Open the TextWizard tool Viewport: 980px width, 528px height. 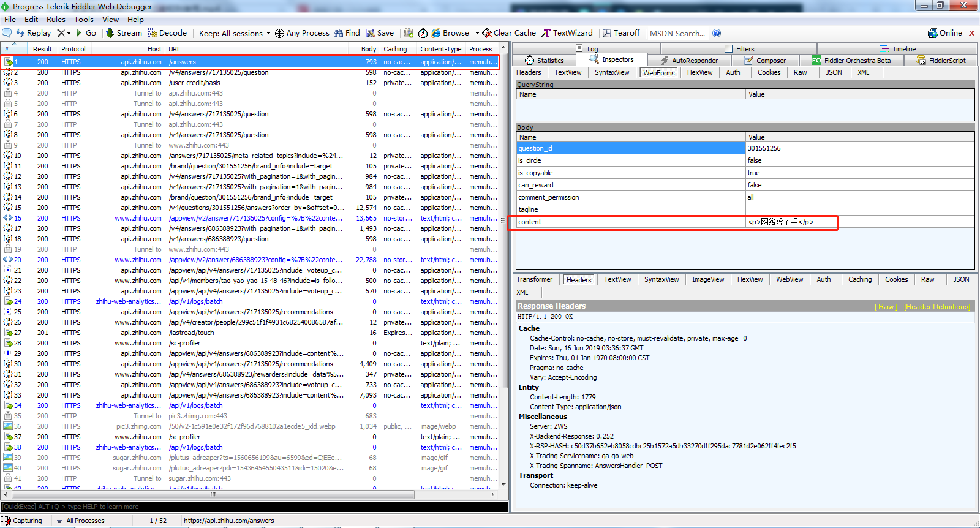tap(567, 33)
